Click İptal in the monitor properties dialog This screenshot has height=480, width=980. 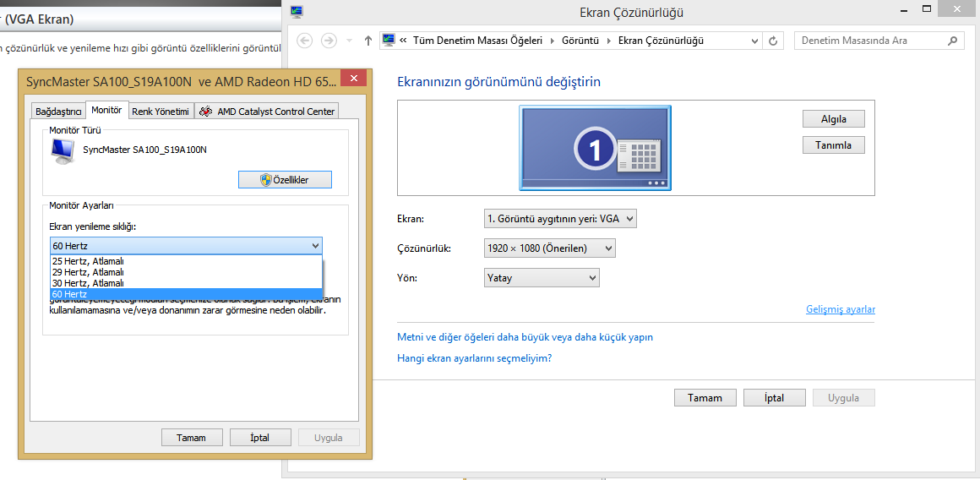click(260, 438)
